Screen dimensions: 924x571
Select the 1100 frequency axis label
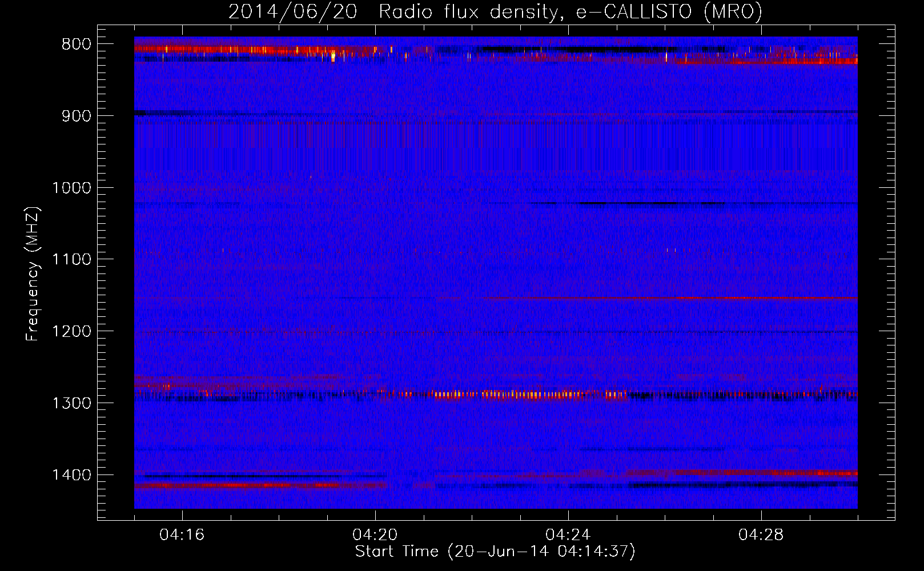[71, 260]
